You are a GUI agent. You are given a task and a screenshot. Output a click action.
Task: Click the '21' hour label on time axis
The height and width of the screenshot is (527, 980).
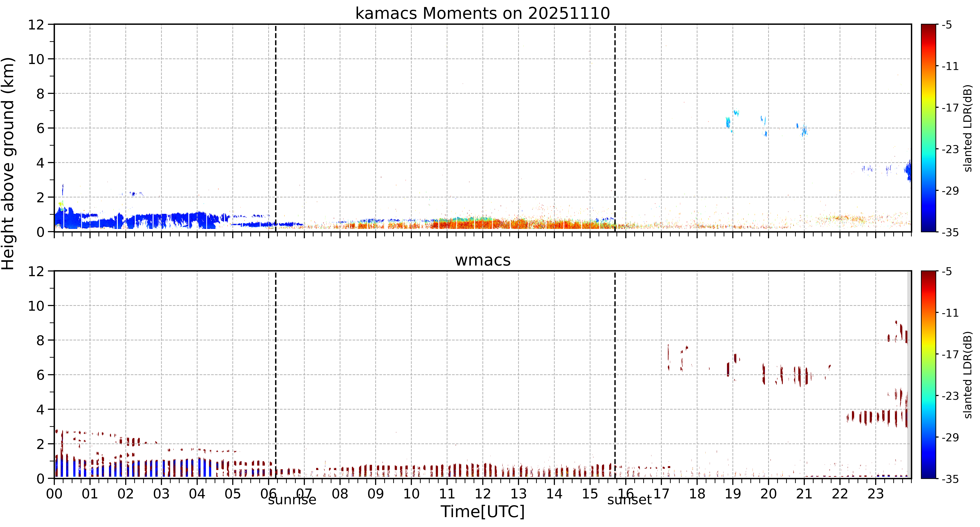pos(804,494)
